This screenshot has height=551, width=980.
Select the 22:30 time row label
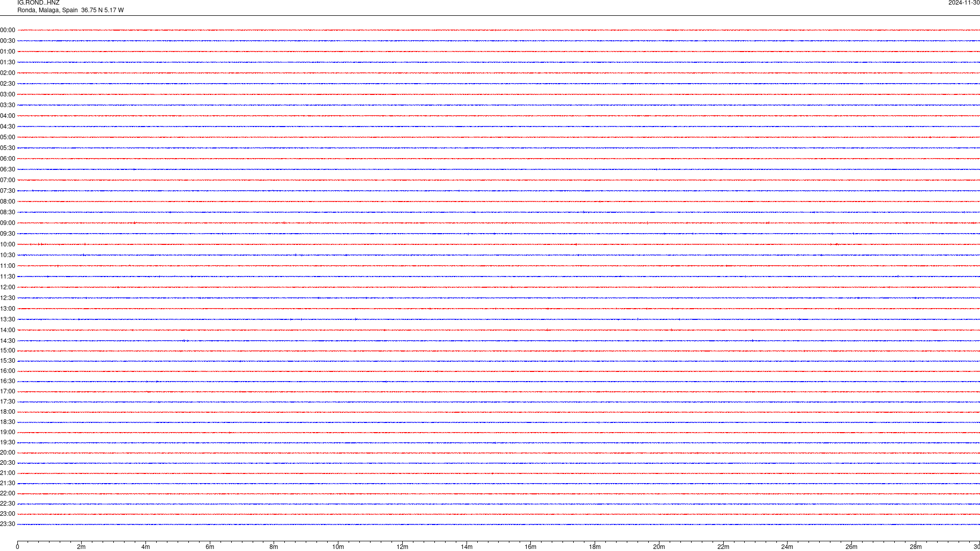pyautogui.click(x=8, y=504)
